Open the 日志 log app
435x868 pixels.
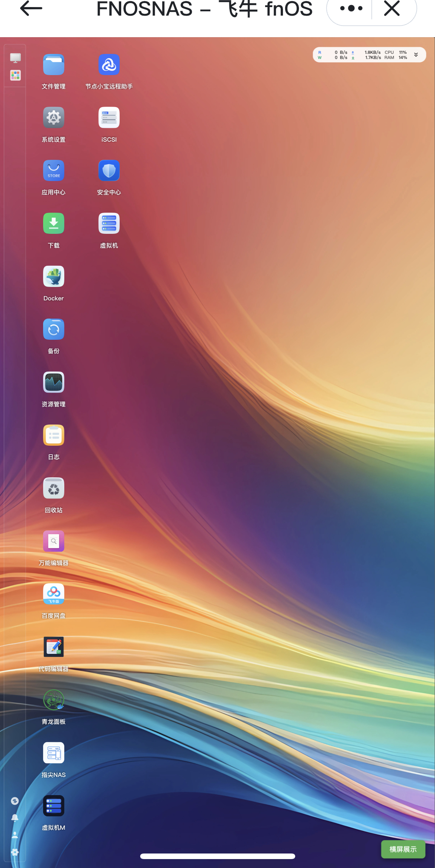54,435
